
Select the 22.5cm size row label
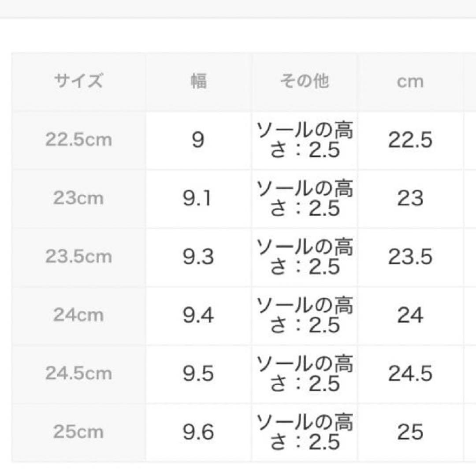(78, 140)
